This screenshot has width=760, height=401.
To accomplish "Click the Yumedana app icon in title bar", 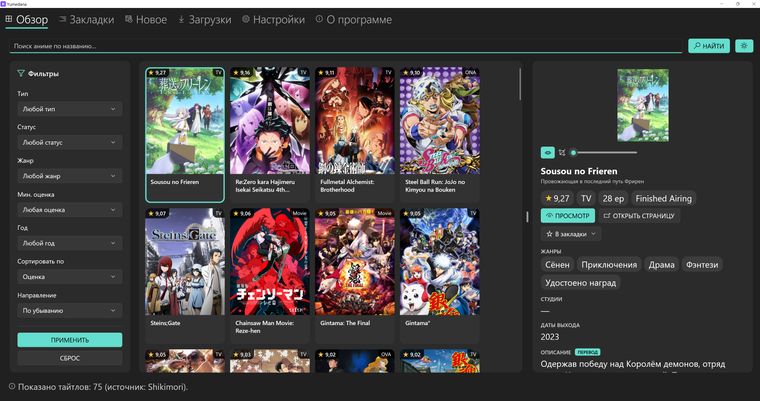I will 3,3.
